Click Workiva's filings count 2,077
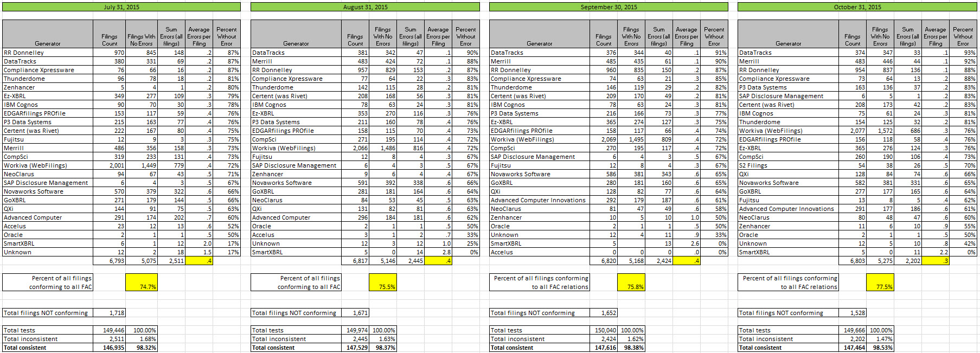980x353 pixels. [853, 131]
